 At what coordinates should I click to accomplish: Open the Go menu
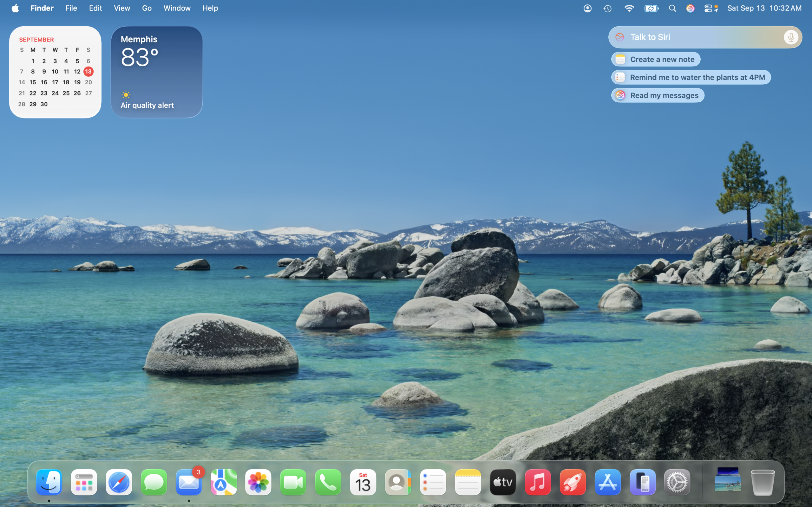(147, 8)
